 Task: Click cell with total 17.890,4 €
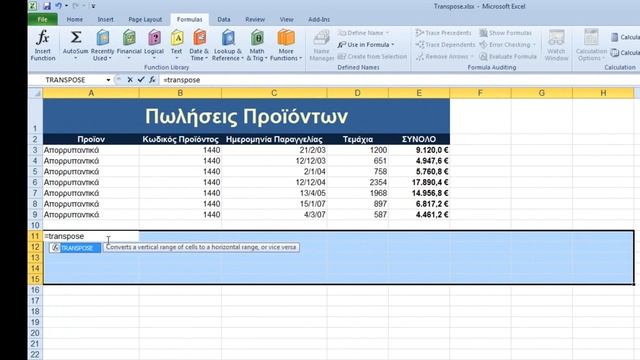[x=419, y=182]
